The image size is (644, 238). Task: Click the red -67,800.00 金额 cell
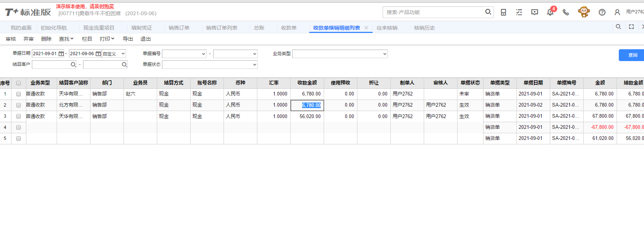tap(600, 127)
